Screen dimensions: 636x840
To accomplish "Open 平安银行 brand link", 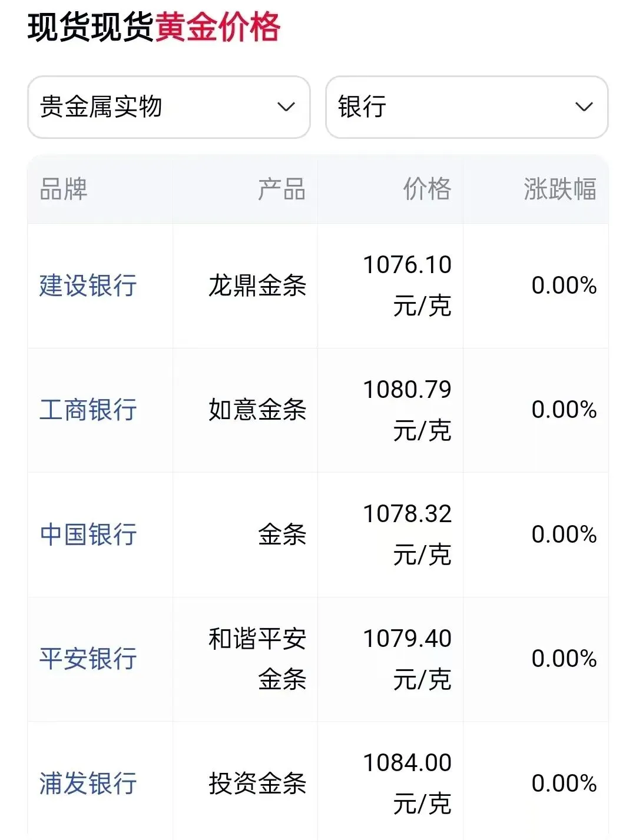I will click(88, 659).
